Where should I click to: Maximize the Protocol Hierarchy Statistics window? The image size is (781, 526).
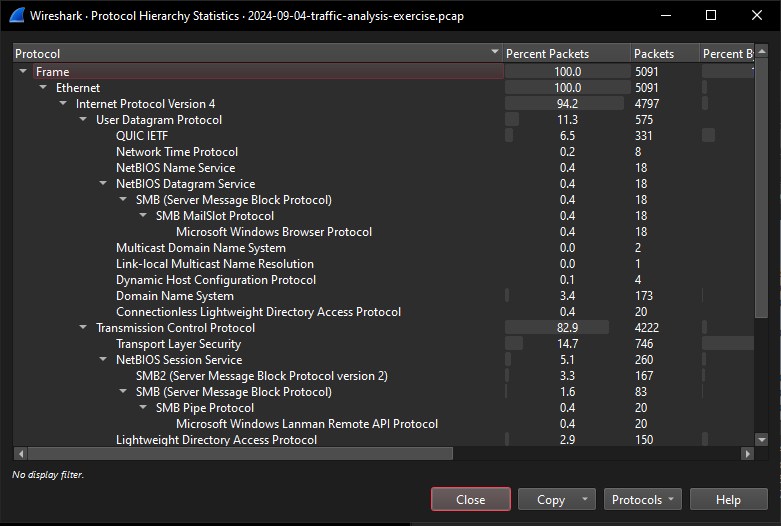(x=711, y=15)
